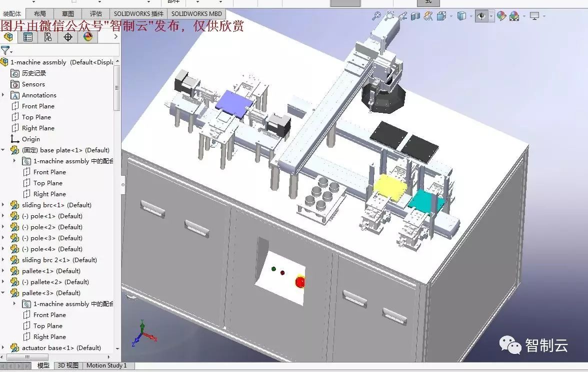Switch to the 草图 ribbon tab
Screen dimensions: 588x372
(x=68, y=14)
